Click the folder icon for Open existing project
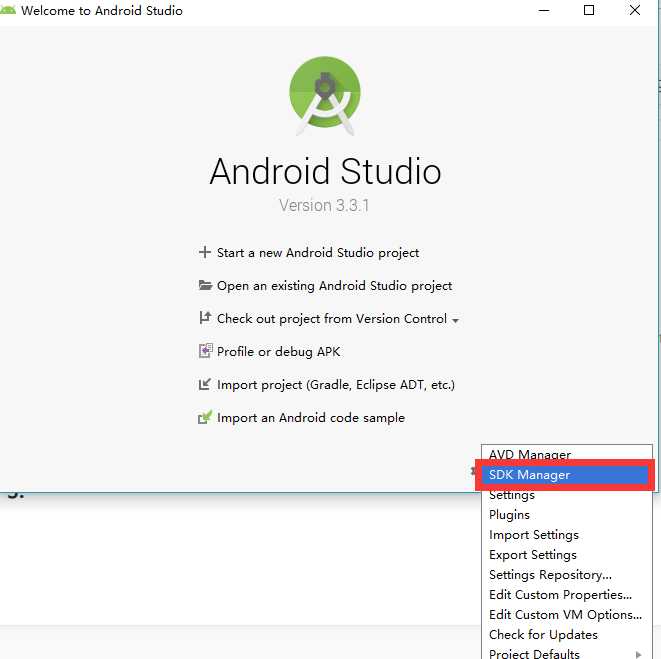This screenshot has width=661, height=659. click(x=205, y=285)
